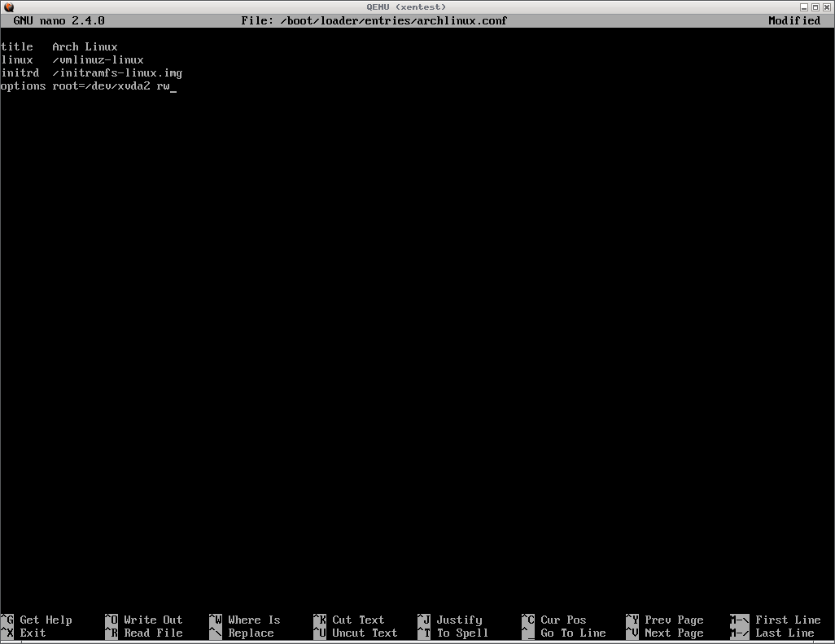Click the Exit shortcut in nano footer

coord(33,633)
